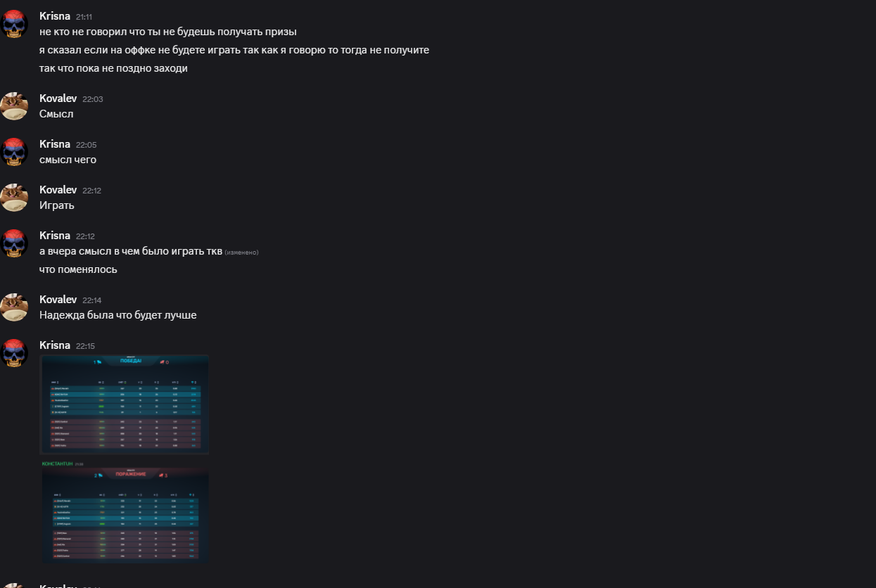The image size is (876, 588).
Task: Click the Kovalev username at 22:03
Action: point(58,98)
